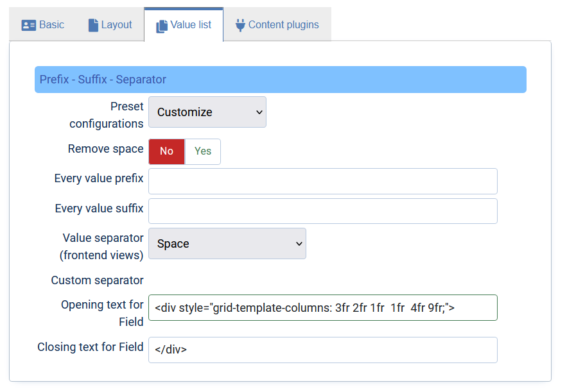Click the Prefix - Suffix - Separator header
This screenshot has width=567, height=392.
click(x=280, y=80)
